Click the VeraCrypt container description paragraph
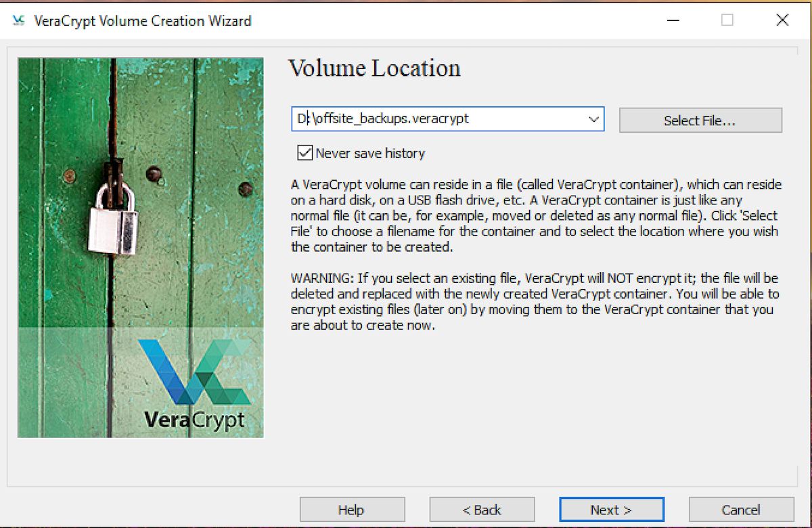Screen dimensions: 812x528 535,216
